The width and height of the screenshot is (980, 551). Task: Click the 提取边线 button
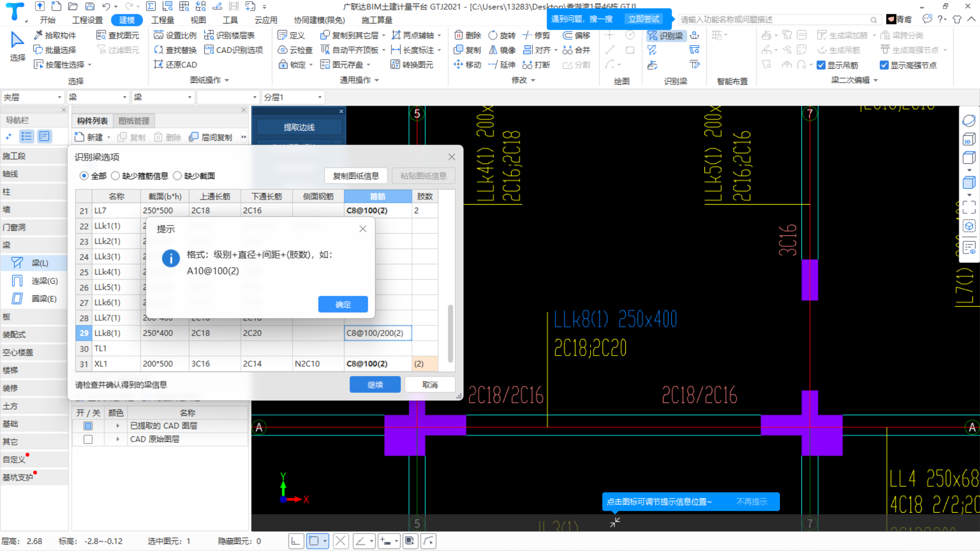(299, 128)
